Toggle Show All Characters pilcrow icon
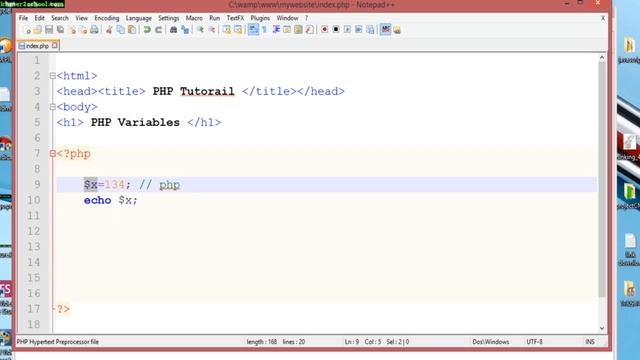The image size is (640, 360). [x=264, y=30]
